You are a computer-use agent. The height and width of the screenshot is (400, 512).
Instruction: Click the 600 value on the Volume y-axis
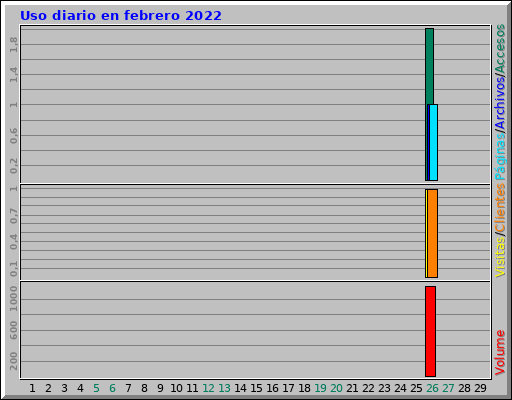pos(14,330)
